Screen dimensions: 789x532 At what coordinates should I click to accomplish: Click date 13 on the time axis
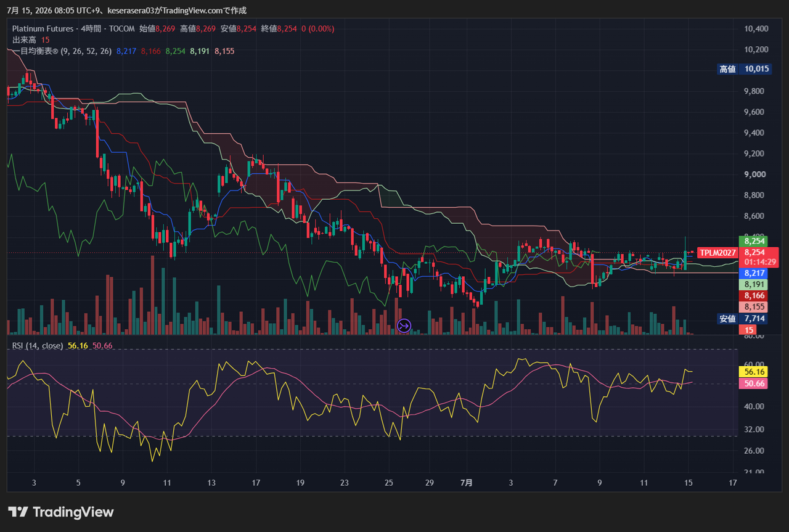(x=211, y=483)
